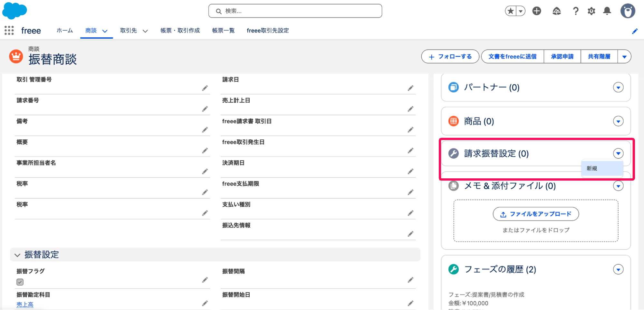
Task: Edit the 振込先情報 field
Action: pos(410,234)
